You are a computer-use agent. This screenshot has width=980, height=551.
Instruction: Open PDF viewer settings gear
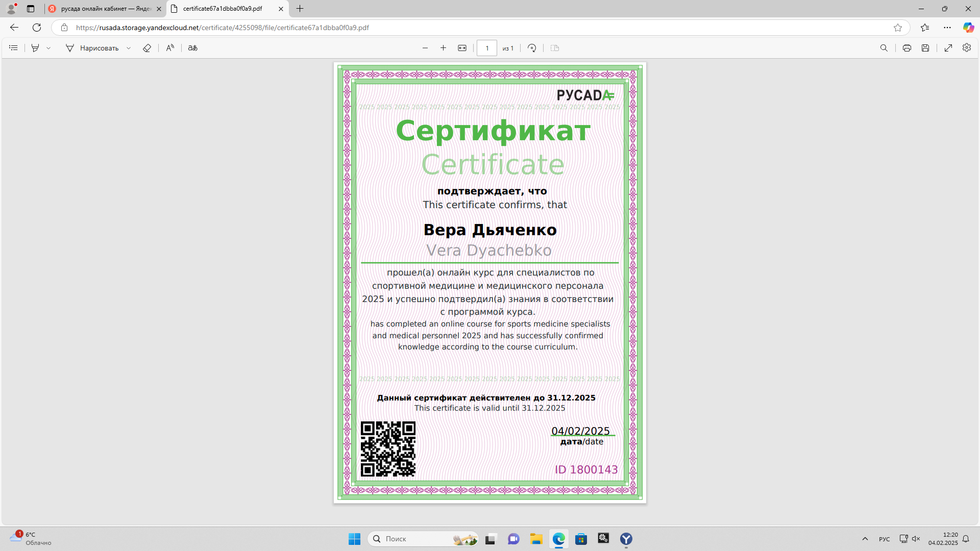click(967, 47)
